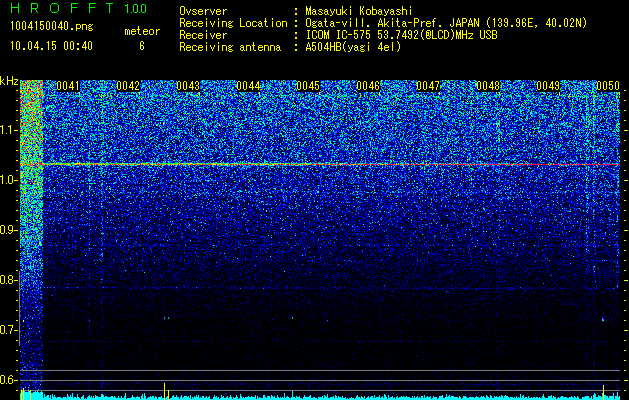
Task: Click the bright echo dot near 0050
Action: [x=603, y=319]
